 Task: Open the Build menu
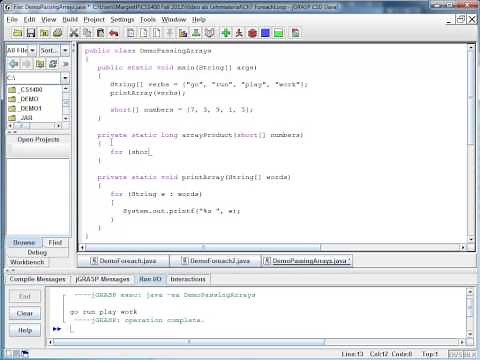70,20
